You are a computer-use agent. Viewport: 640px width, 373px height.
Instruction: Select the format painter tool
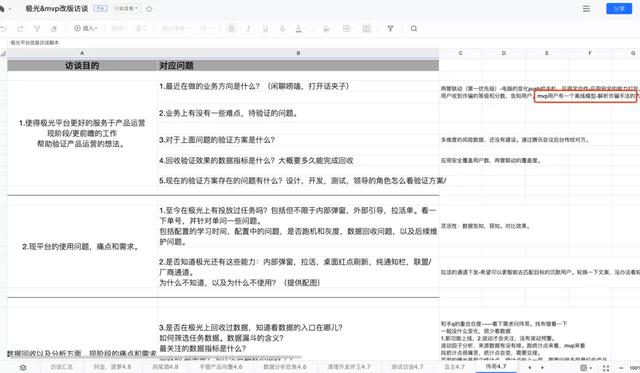coord(37,29)
